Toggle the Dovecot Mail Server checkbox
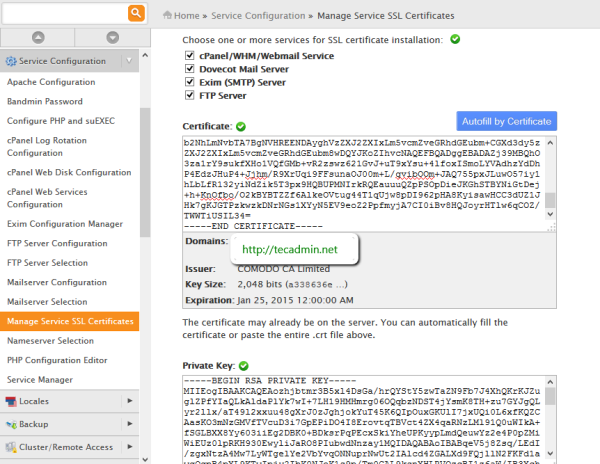600x464 pixels. [x=190, y=68]
